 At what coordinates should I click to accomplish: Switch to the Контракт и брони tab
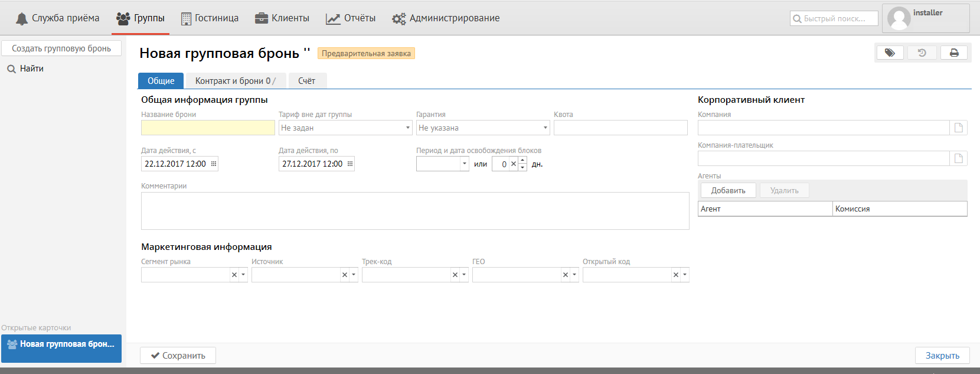235,81
